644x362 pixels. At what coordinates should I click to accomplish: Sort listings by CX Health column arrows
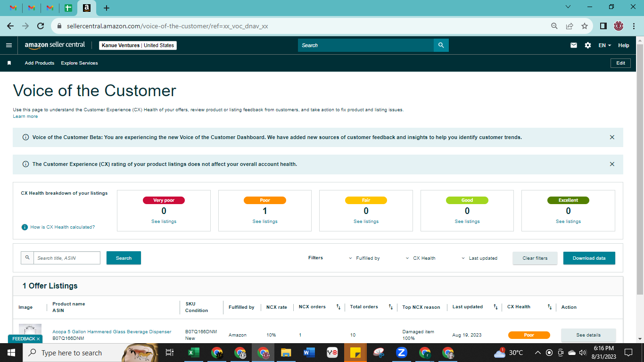tap(550, 307)
